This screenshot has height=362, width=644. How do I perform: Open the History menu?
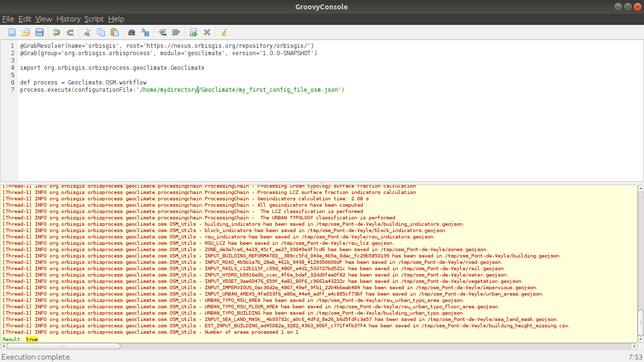click(68, 19)
